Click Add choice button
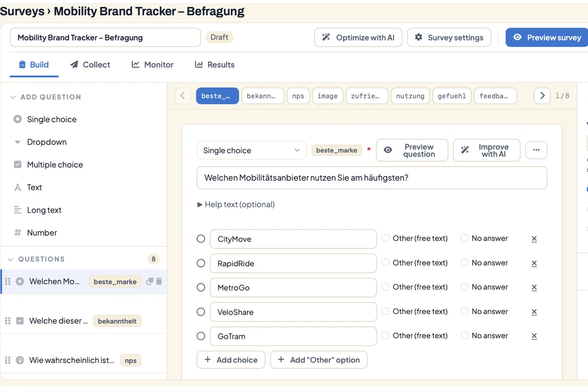The height and width of the screenshot is (392, 588). (x=231, y=360)
